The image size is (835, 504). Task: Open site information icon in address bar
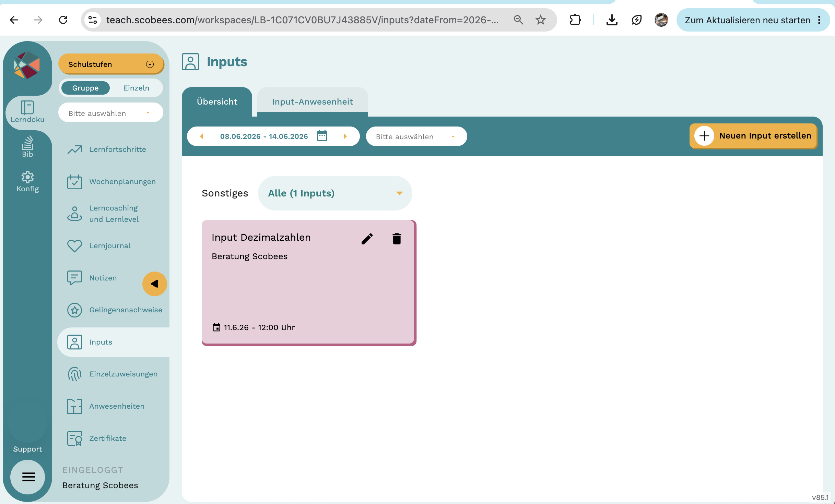tap(93, 20)
